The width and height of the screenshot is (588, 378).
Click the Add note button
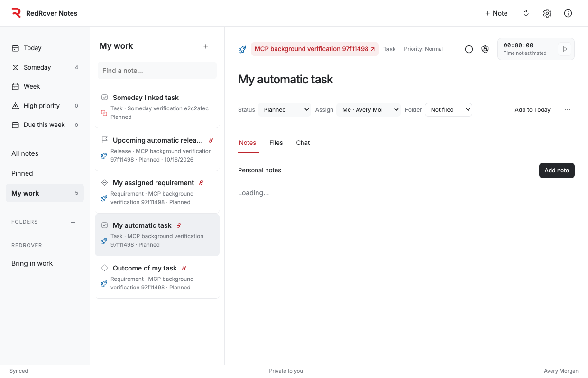(557, 171)
